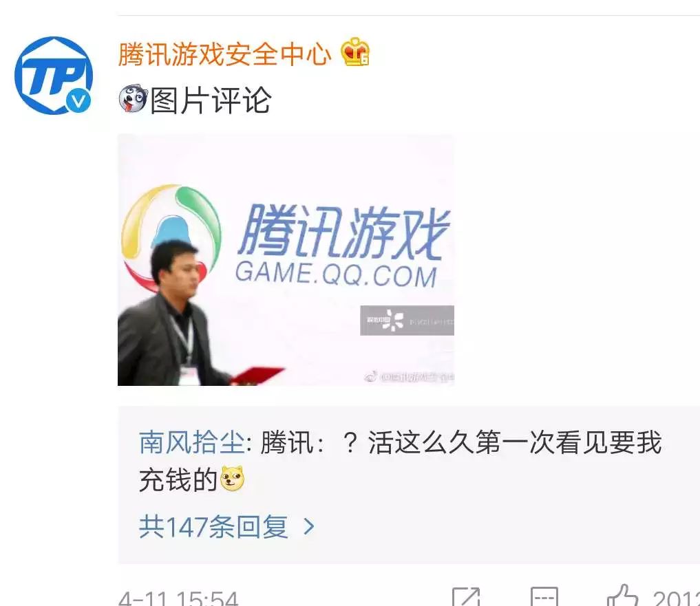Click the husky emoji before 图片评论
The height and width of the screenshot is (606, 700).
[x=133, y=98]
